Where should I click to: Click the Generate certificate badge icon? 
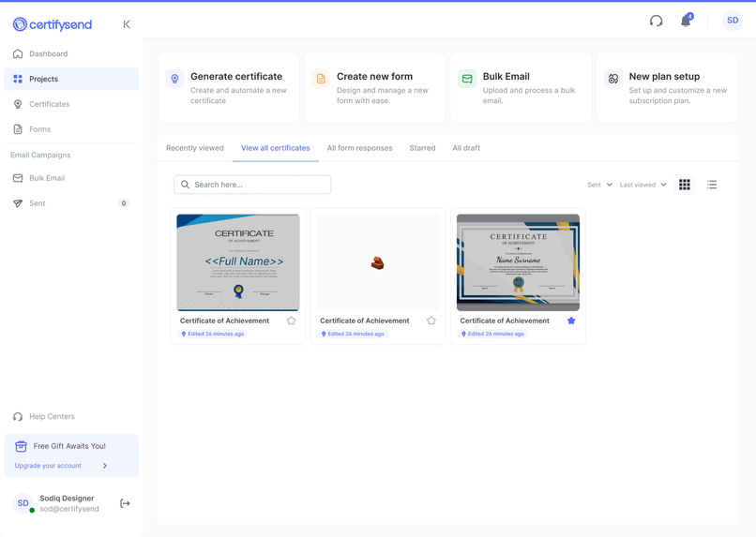pos(174,79)
